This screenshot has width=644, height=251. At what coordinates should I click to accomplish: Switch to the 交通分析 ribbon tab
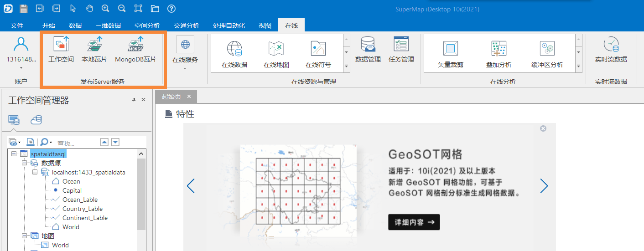click(x=187, y=26)
